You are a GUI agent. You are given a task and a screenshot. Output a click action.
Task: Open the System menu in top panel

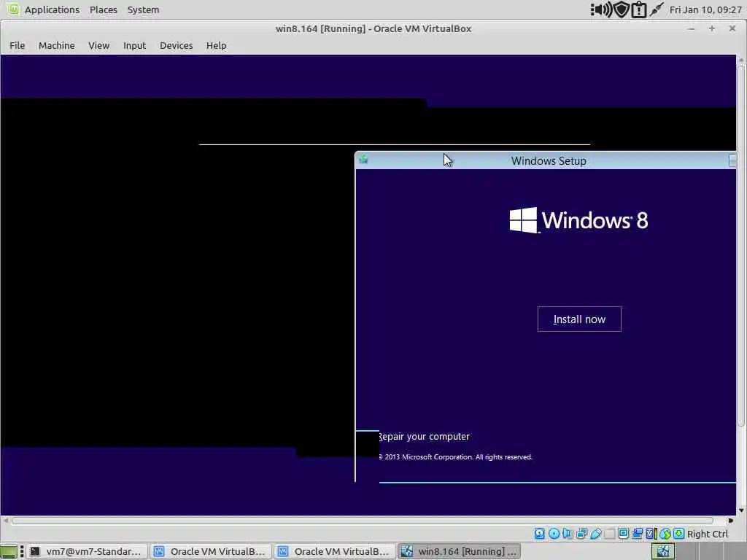(x=144, y=9)
